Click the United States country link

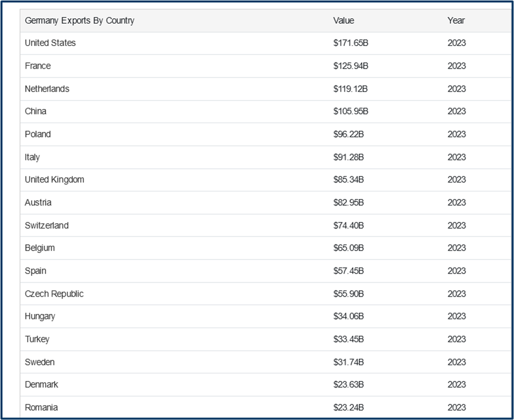50,43
